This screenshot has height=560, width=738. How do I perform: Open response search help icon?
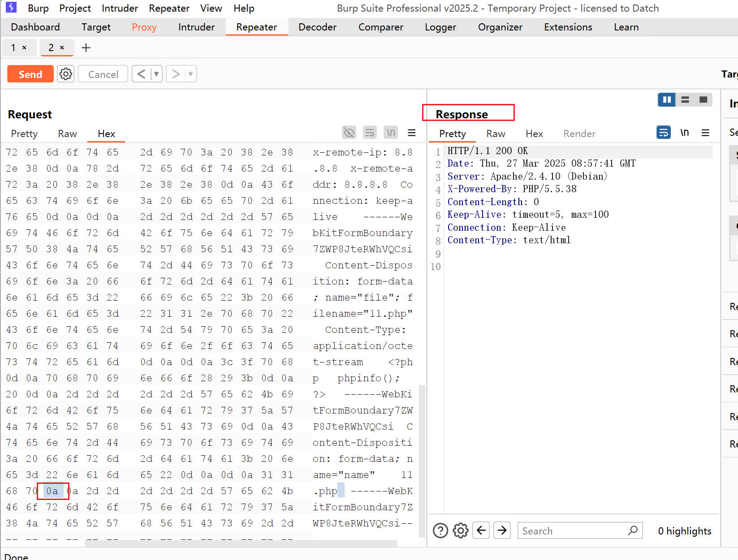(x=440, y=531)
